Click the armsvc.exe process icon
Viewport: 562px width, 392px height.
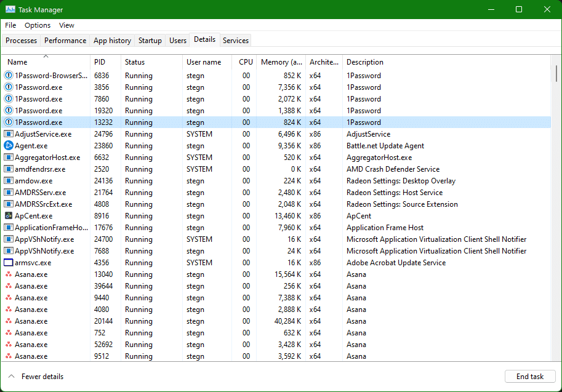point(8,263)
